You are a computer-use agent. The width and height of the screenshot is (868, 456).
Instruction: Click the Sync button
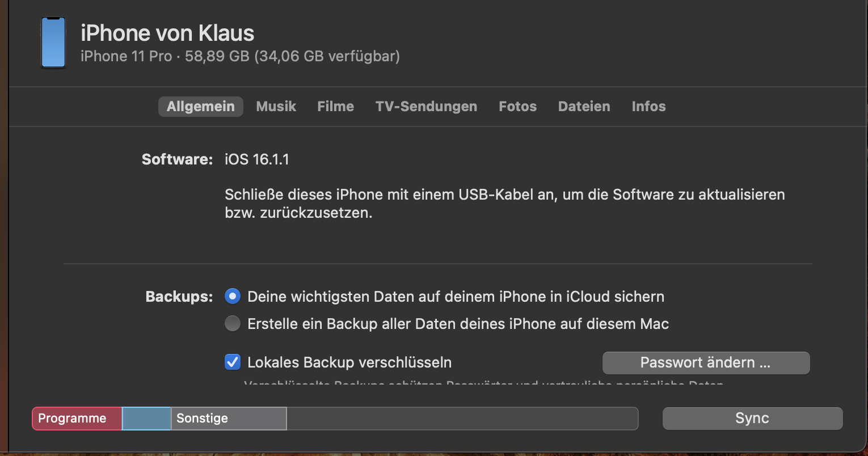click(x=752, y=419)
